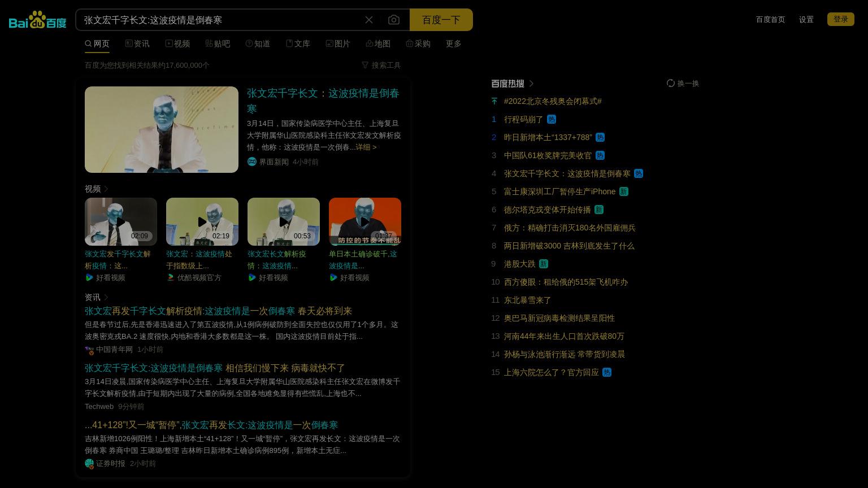
Task: Expand the 更多 tab menu
Action: tap(454, 43)
